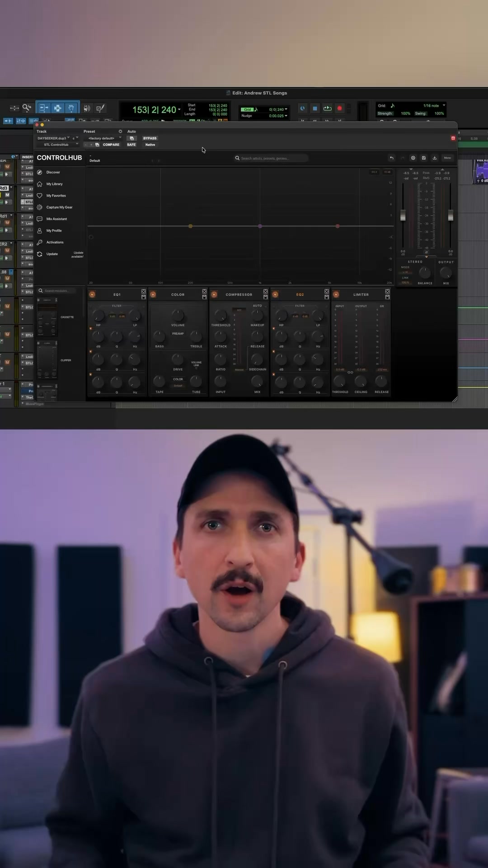This screenshot has height=868, width=488.
Task: Toggle the LIMITER module power button
Action: tap(336, 294)
